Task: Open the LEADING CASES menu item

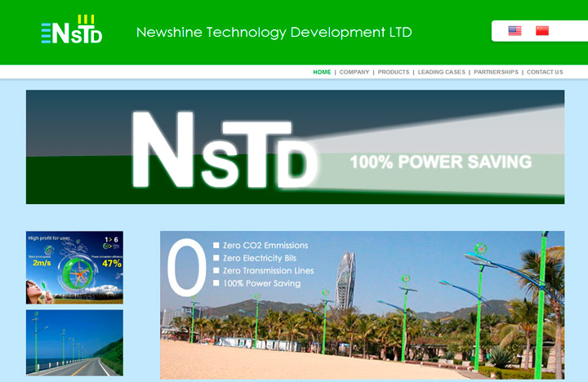Action: pyautogui.click(x=441, y=72)
